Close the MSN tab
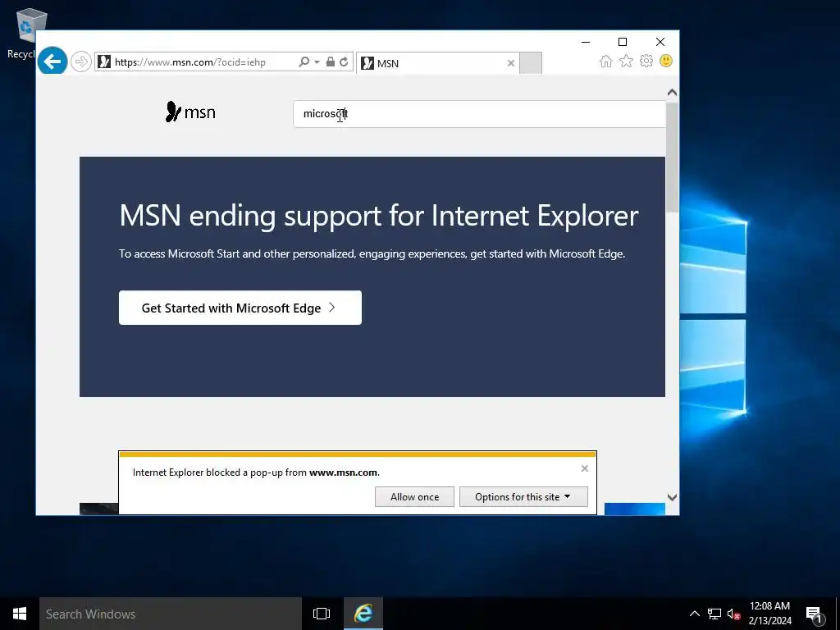This screenshot has height=630, width=840. click(510, 63)
